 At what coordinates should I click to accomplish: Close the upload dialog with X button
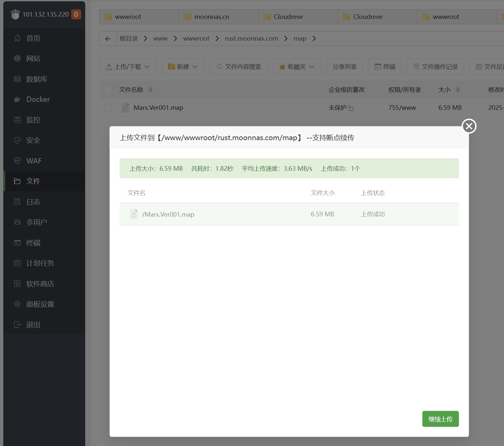pos(469,126)
